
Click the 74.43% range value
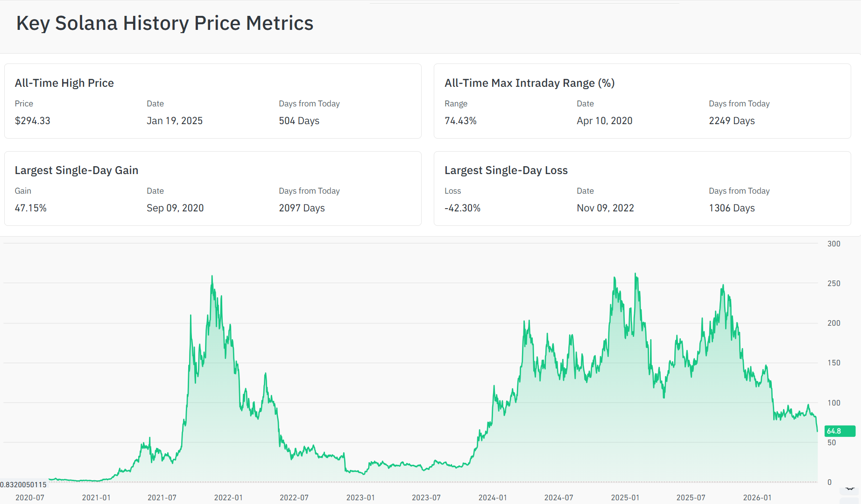click(x=460, y=121)
